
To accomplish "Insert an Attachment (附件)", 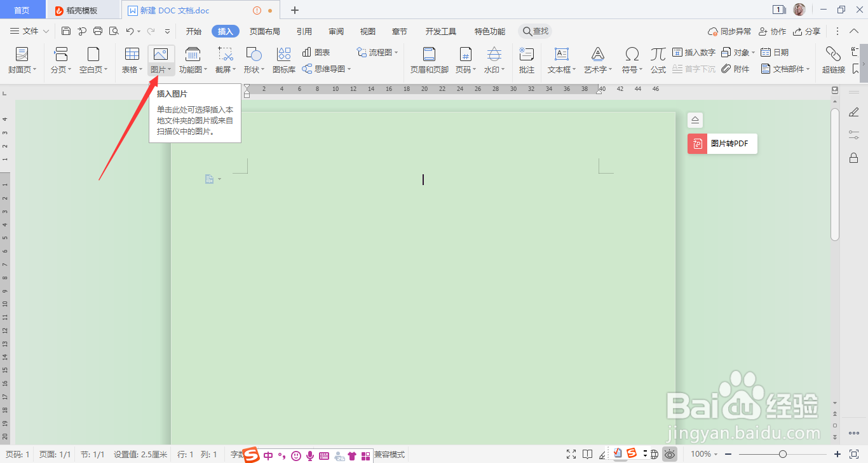I will (736, 69).
